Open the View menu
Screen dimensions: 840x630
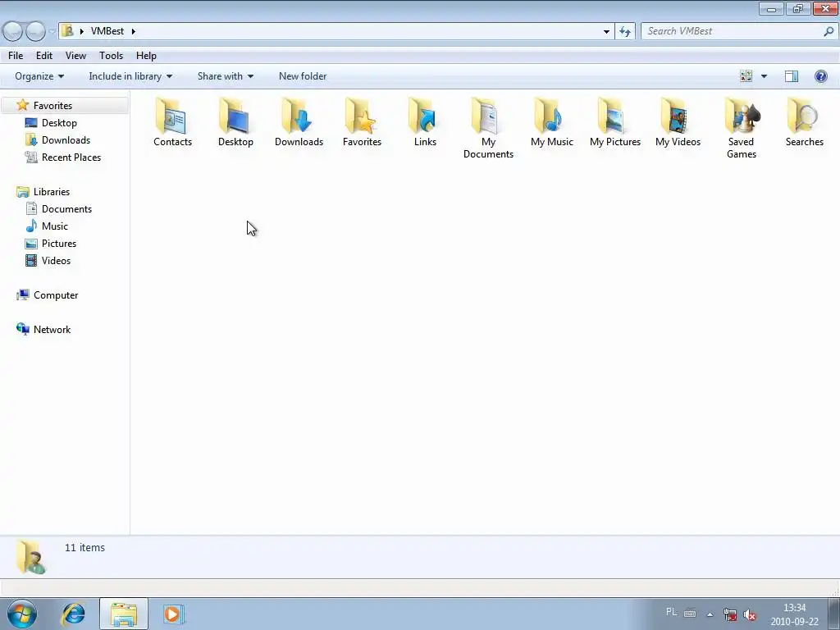75,56
